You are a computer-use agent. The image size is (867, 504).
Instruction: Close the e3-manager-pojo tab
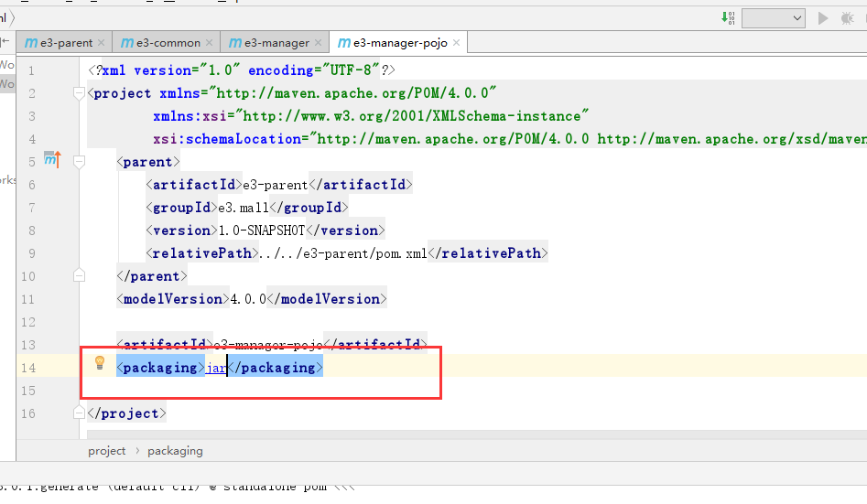(x=456, y=43)
